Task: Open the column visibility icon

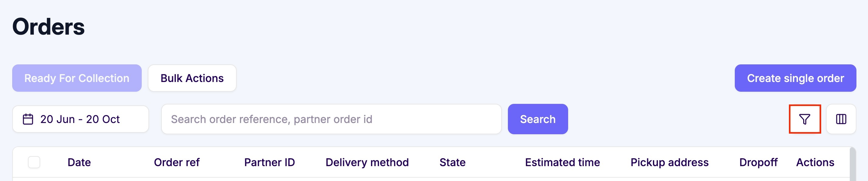Action: (x=841, y=119)
